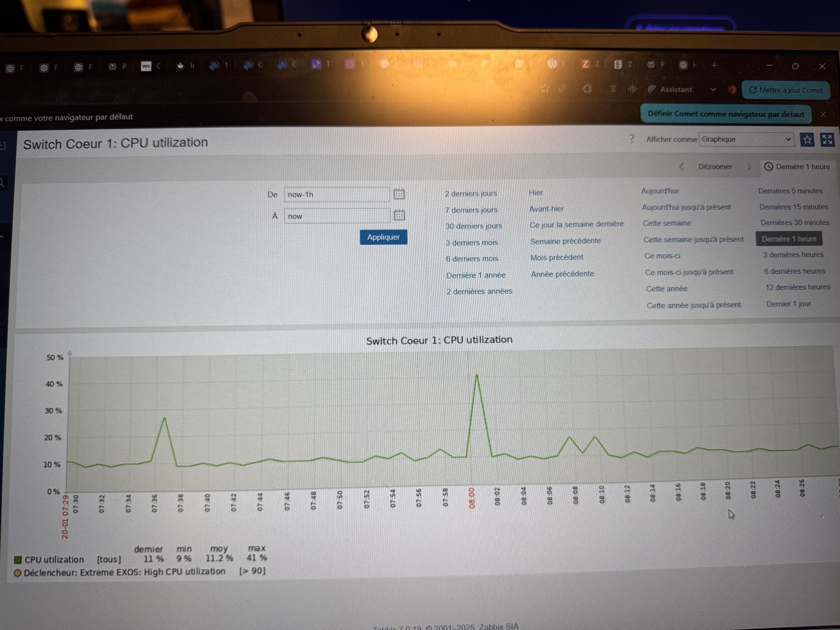The image size is (840, 630).
Task: Enter kiosk mode via fullscreen icon
Action: (x=827, y=139)
